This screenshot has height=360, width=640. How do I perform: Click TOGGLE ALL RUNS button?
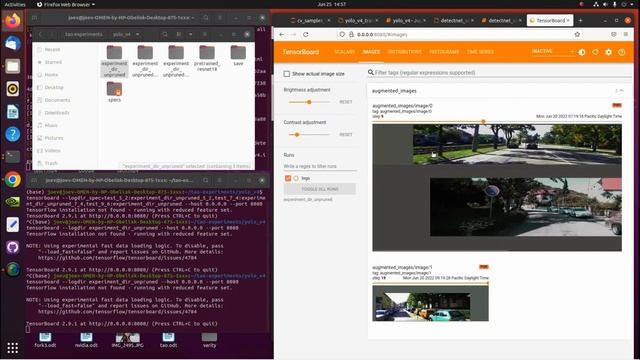point(320,189)
